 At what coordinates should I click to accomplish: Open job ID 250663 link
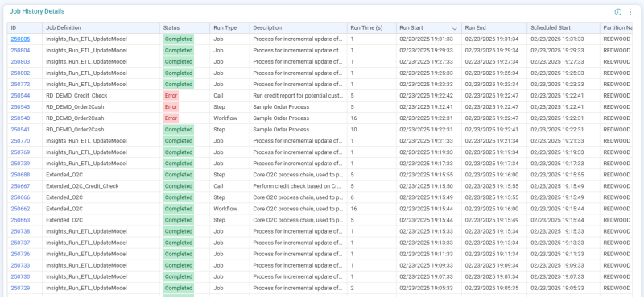[20, 220]
